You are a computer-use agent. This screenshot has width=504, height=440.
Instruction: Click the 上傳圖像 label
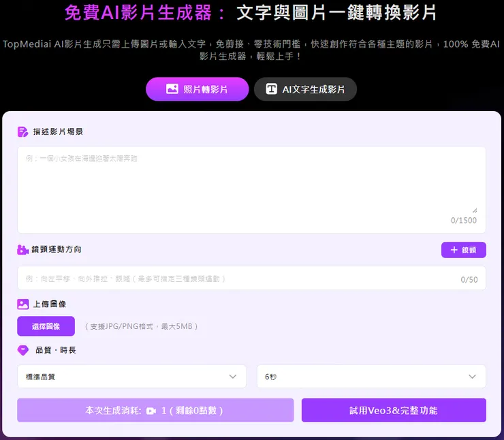[x=50, y=304]
